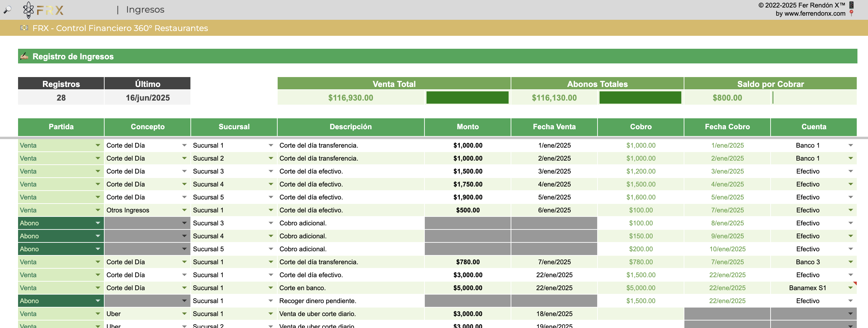The image size is (868, 328).
Task: Click grayed Fecha Cobro cell in 18/ene/2025 row
Action: (x=727, y=314)
